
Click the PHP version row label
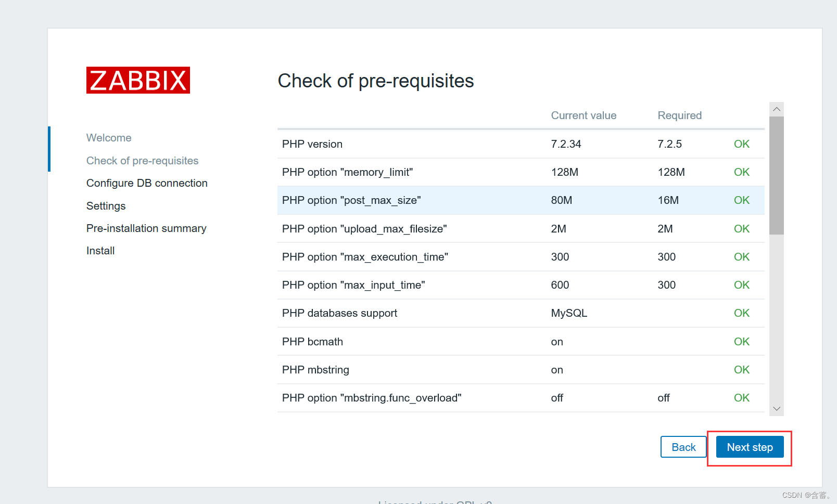click(312, 144)
